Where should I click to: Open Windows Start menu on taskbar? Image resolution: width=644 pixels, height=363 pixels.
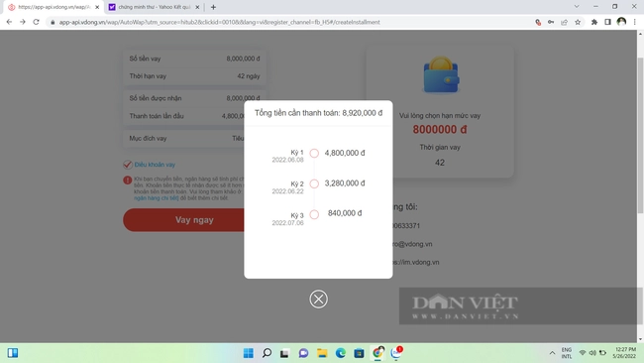249,353
